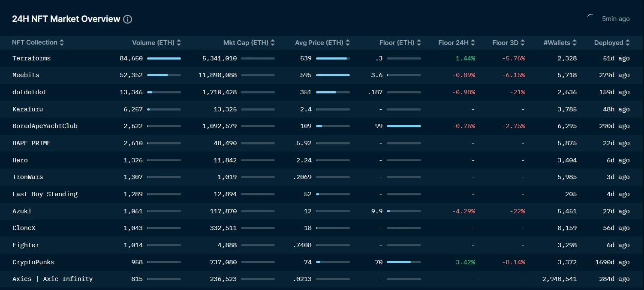Image resolution: width=644 pixels, height=290 pixels.
Task: Click Terraforms floor change 1.44%
Action: [465, 58]
